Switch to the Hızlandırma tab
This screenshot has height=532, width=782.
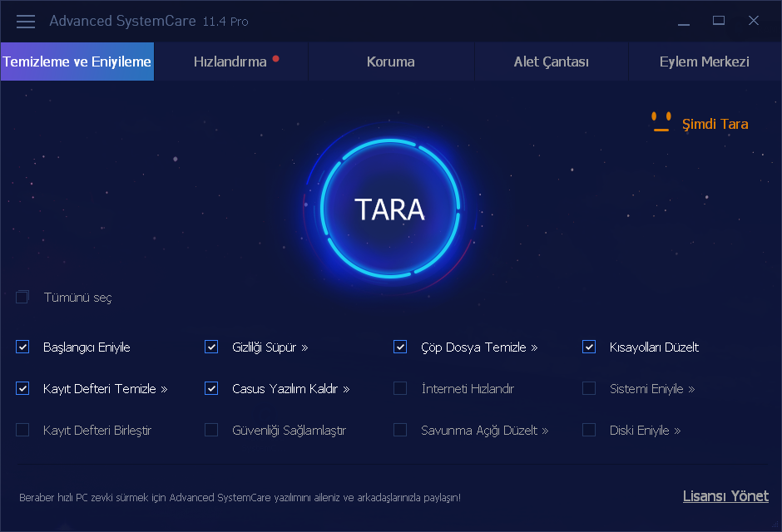[231, 62]
